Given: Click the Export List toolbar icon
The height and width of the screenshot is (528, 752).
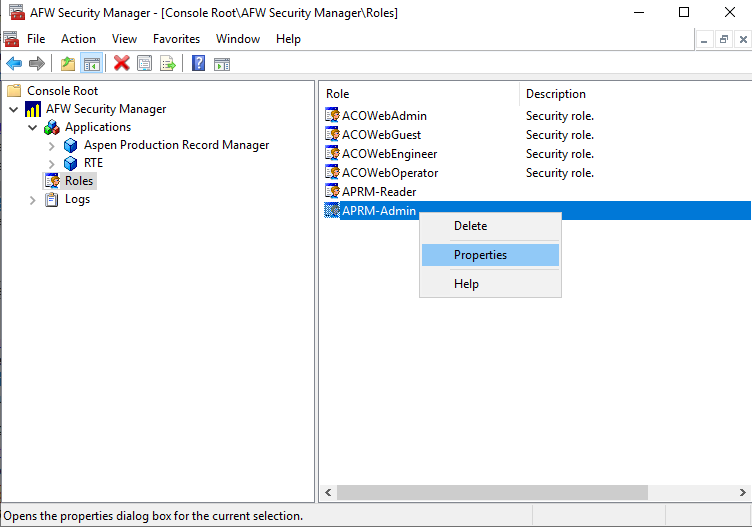Looking at the screenshot, I should pyautogui.click(x=168, y=64).
